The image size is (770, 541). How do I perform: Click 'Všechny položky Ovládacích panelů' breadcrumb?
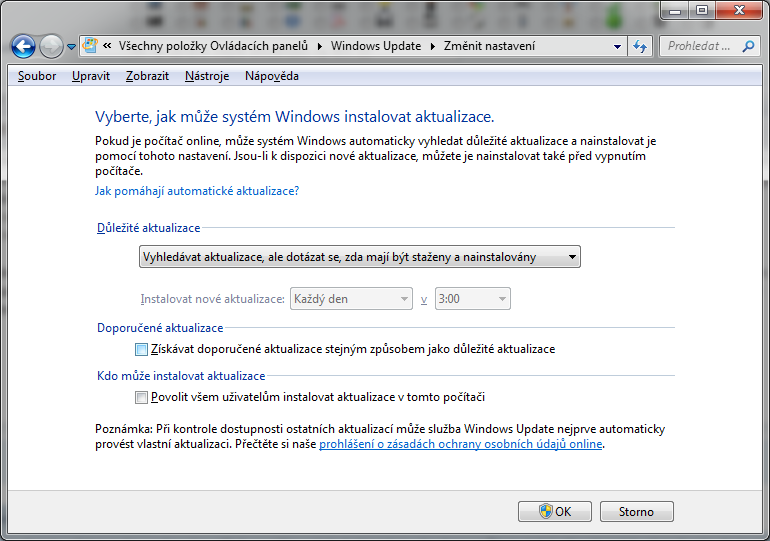click(x=215, y=46)
